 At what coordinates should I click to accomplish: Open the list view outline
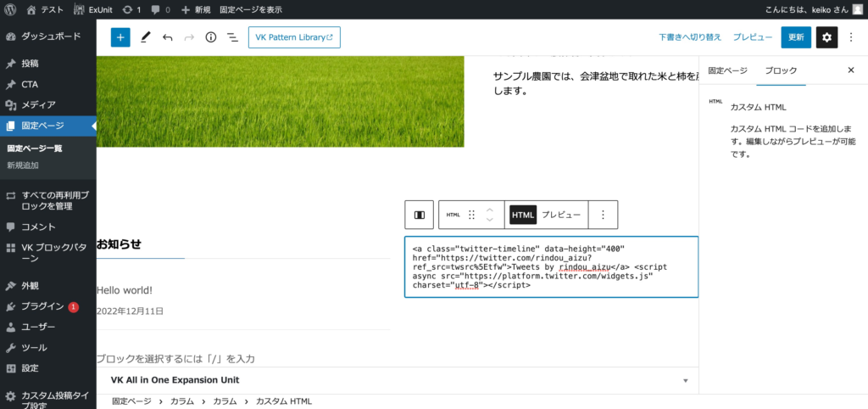[x=232, y=37]
